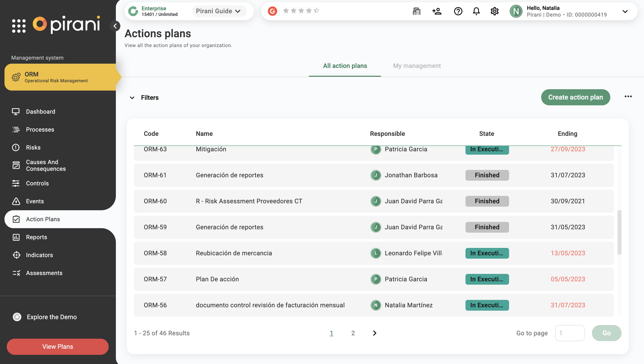The width and height of the screenshot is (644, 364).
Task: Expand the user account menu chevron
Action: point(625,11)
